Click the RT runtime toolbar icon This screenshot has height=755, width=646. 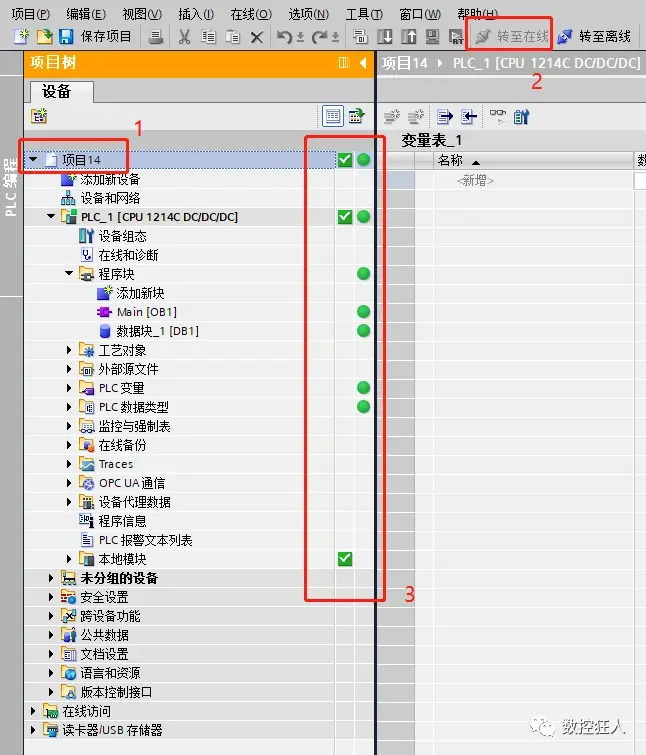coord(455,37)
